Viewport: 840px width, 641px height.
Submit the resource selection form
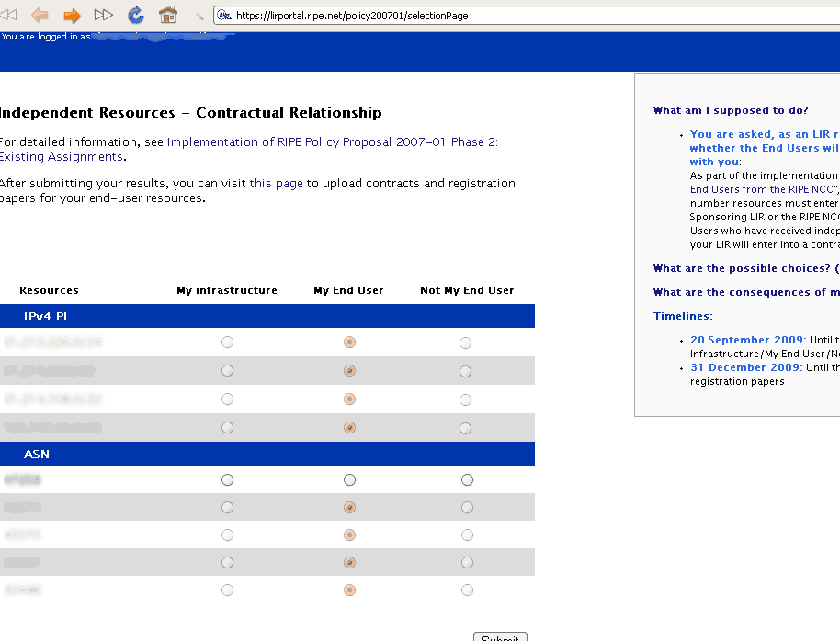coord(500,636)
